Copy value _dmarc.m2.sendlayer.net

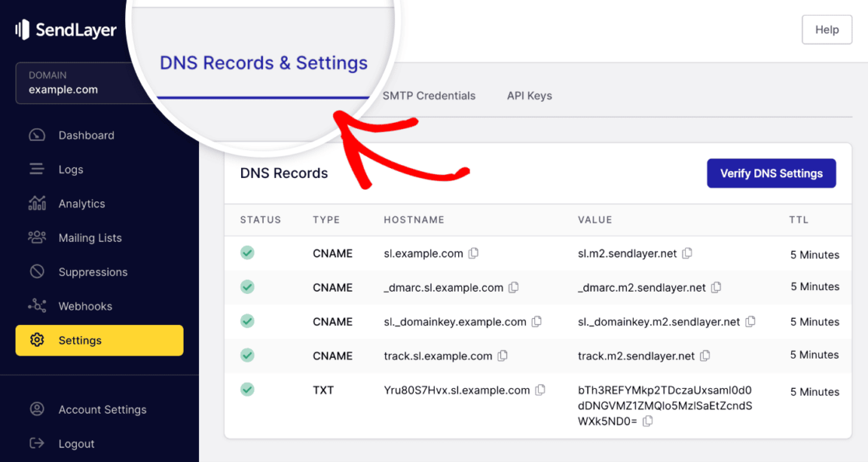click(716, 287)
